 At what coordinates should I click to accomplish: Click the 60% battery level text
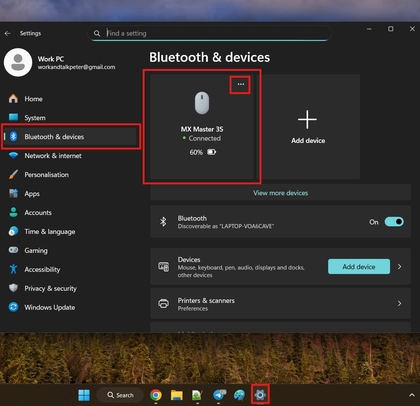coord(196,152)
